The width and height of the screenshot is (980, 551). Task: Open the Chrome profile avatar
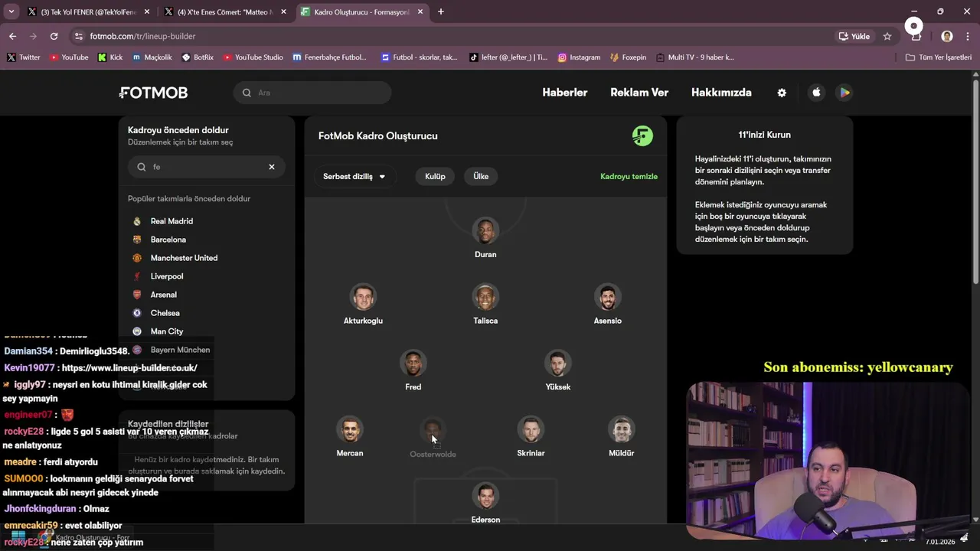947,36
